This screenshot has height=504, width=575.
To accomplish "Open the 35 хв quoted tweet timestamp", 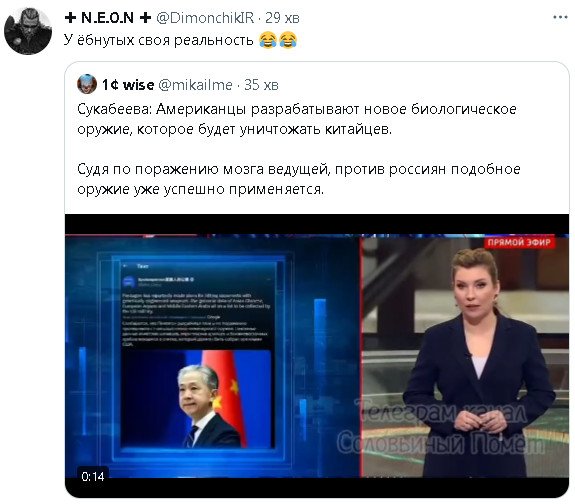I will point(261,85).
